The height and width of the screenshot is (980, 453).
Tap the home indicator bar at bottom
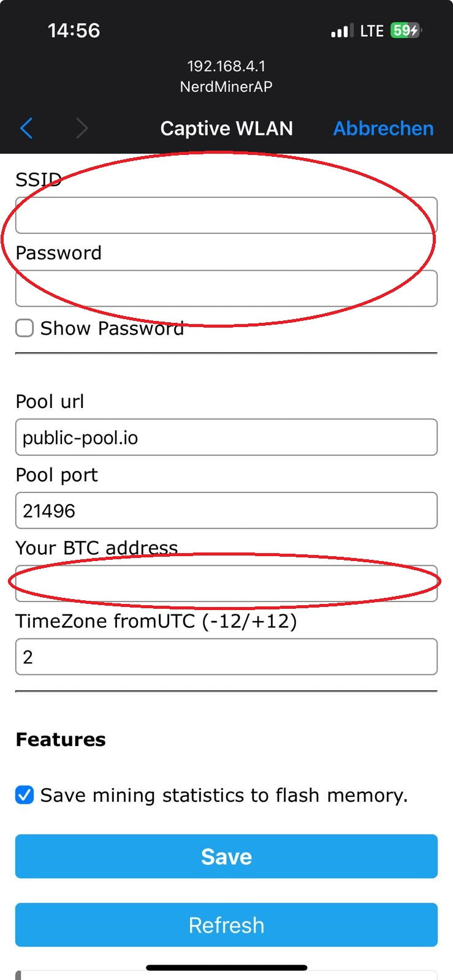click(x=226, y=968)
